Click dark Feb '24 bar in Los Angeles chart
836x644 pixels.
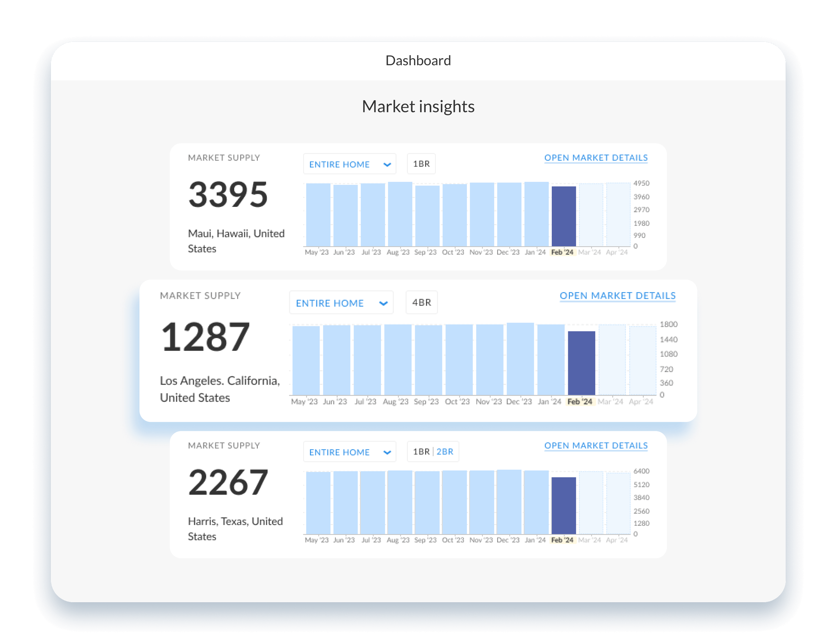[581, 363]
